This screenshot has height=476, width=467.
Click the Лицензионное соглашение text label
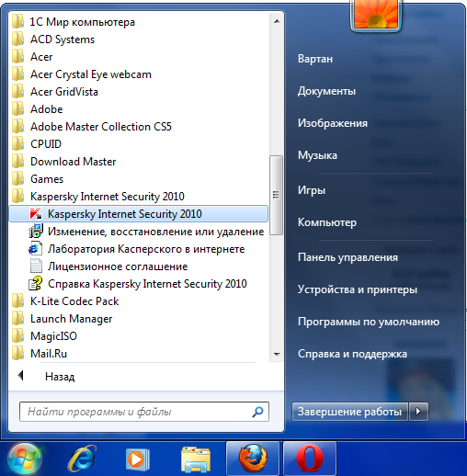(x=118, y=266)
